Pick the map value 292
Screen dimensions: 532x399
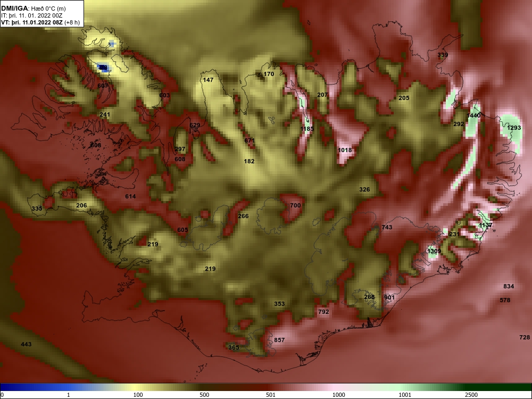(459, 124)
